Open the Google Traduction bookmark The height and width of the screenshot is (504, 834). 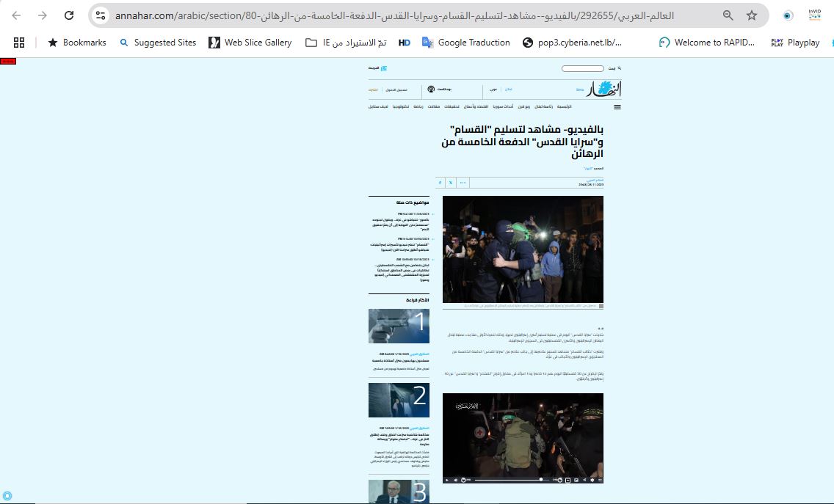[x=465, y=43]
